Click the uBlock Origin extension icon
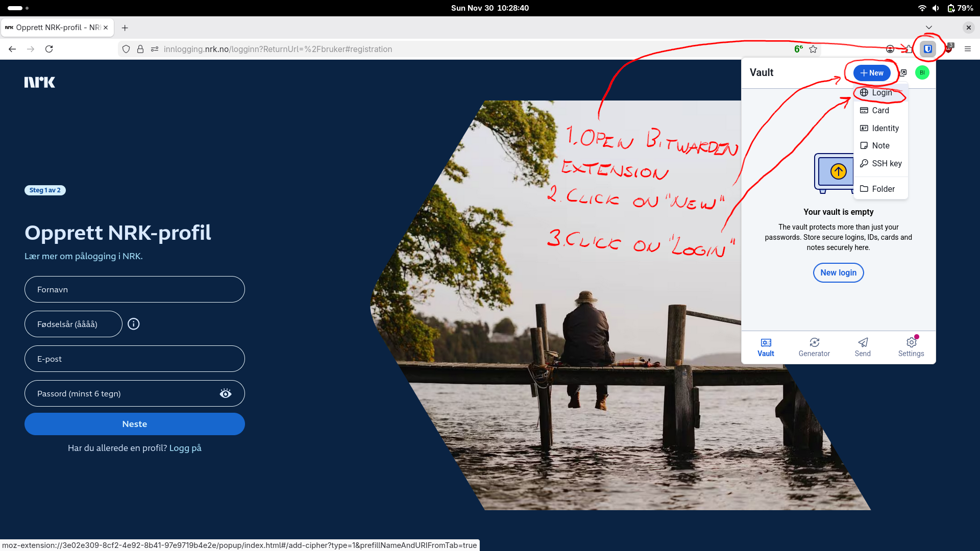Screen dimensions: 980x551 (948, 49)
